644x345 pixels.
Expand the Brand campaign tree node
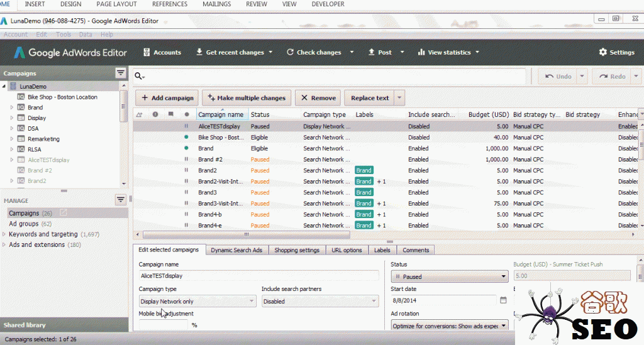(11, 107)
